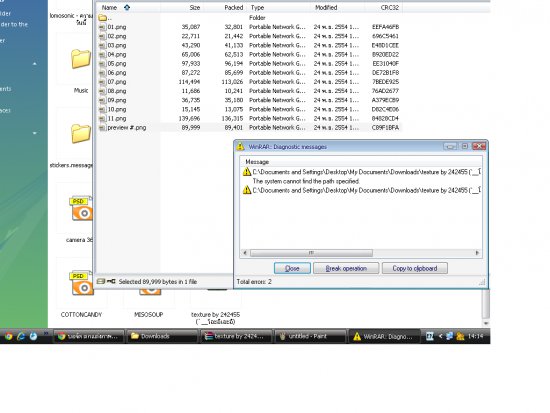Click the horizontal scrollbar thumb in Message list
Image resolution: width=550 pixels, height=413 pixels.
click(x=311, y=253)
